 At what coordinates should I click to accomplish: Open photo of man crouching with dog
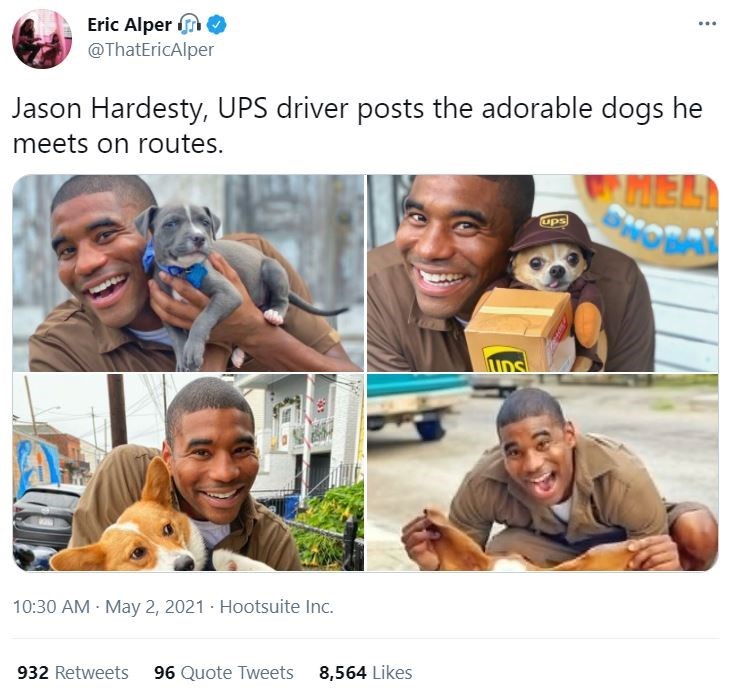(x=542, y=472)
